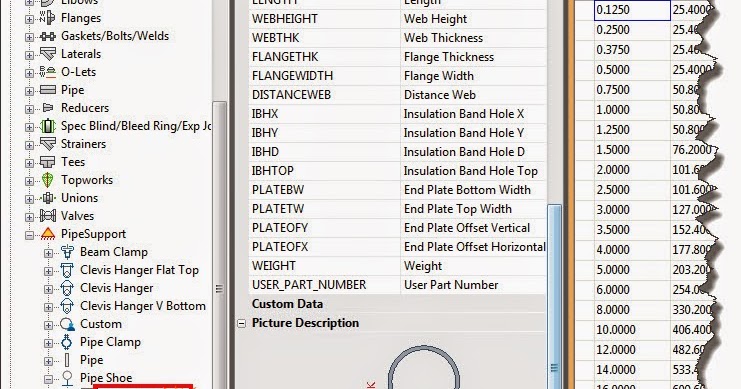This screenshot has width=741, height=389.
Task: Expand the Laterals node
Action: coord(29,55)
